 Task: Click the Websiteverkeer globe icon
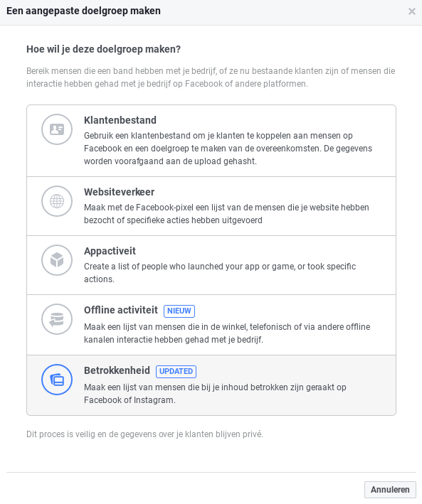pos(57,201)
